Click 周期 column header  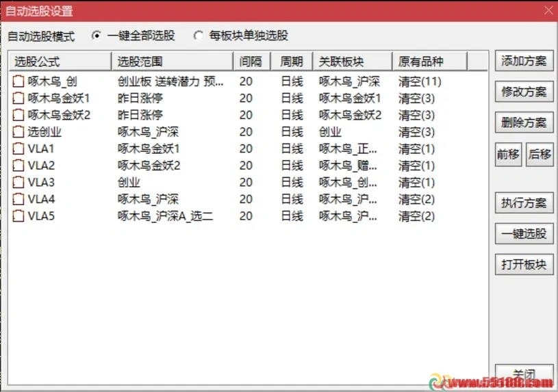(292, 62)
